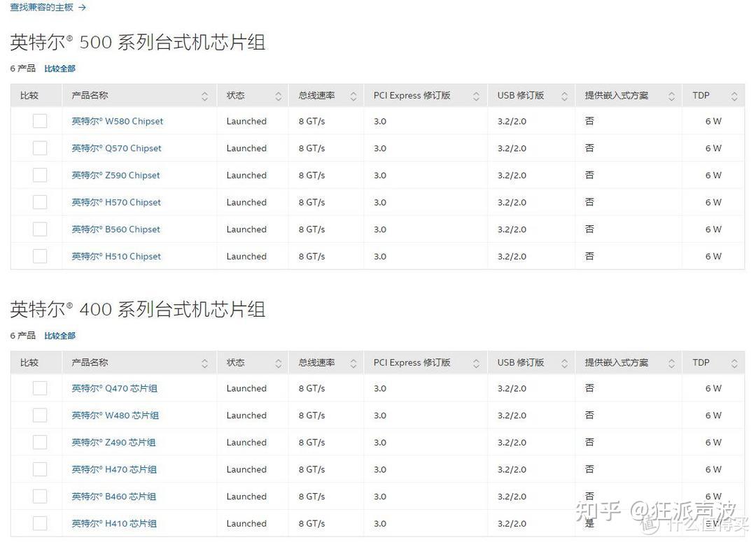Open the 查找兼容的主板 link
Image resolution: width=756 pixels, height=542 pixels.
(x=42, y=7)
